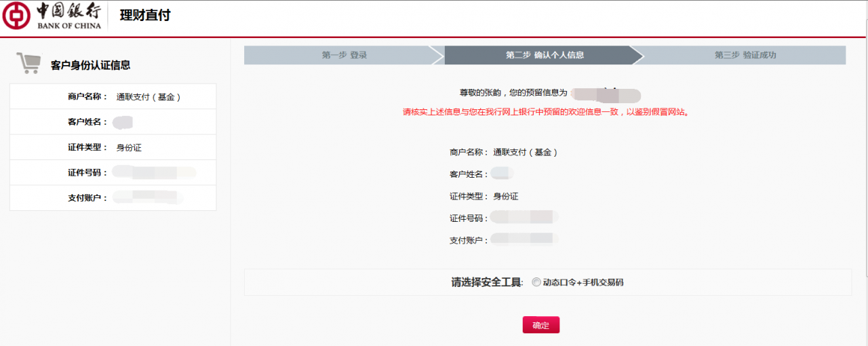Select step 第二步 确认个人信息

click(545, 55)
